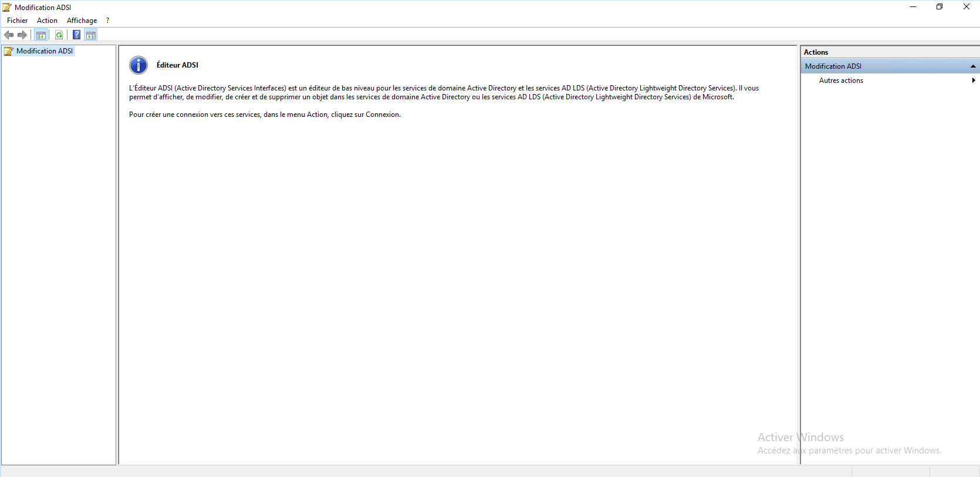Click the ADSI Edit icon in the title bar
Screen dimensions: 980x477
tap(7, 7)
